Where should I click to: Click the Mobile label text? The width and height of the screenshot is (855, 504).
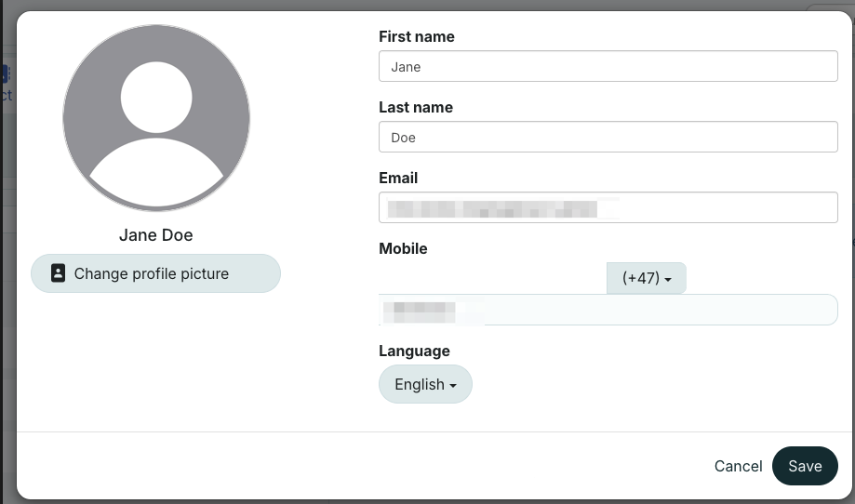coord(403,248)
